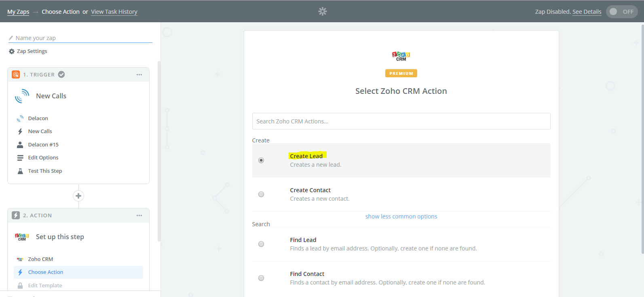Click the Zap Settings label
This screenshot has width=644, height=297.
pos(32,51)
